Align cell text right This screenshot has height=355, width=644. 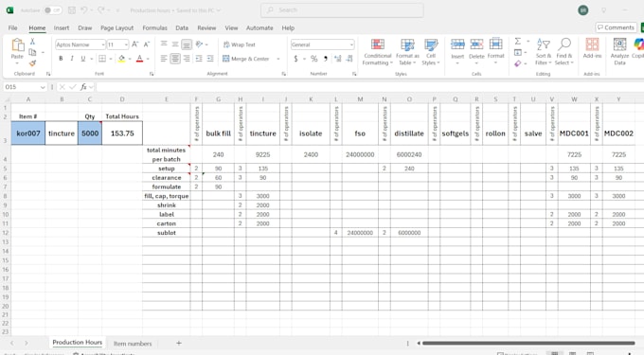(x=187, y=59)
